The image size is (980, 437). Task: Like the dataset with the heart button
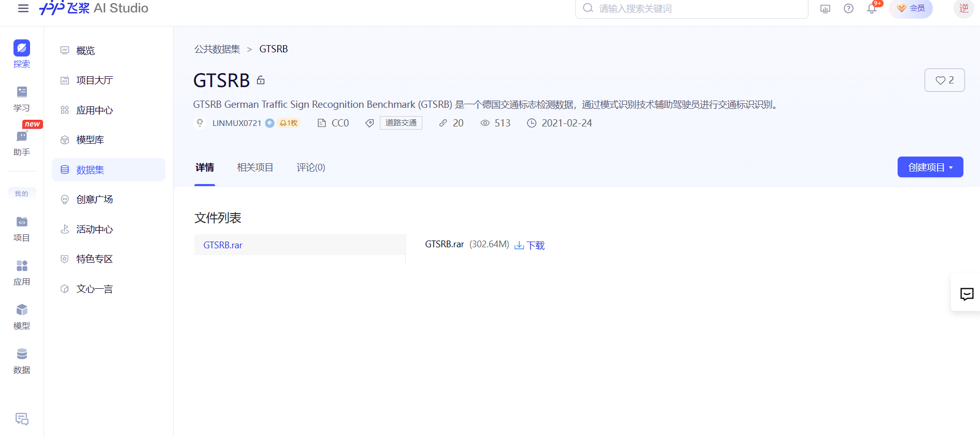tap(944, 80)
